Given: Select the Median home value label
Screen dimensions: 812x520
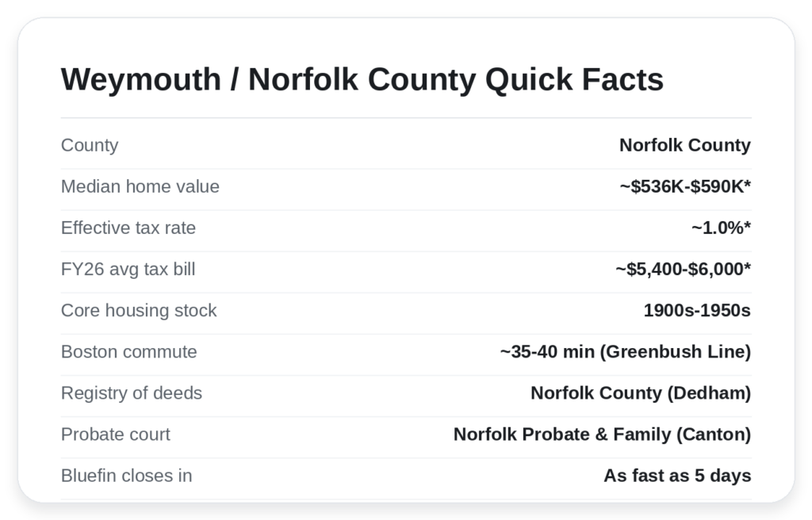Looking at the screenshot, I should click(x=140, y=186).
